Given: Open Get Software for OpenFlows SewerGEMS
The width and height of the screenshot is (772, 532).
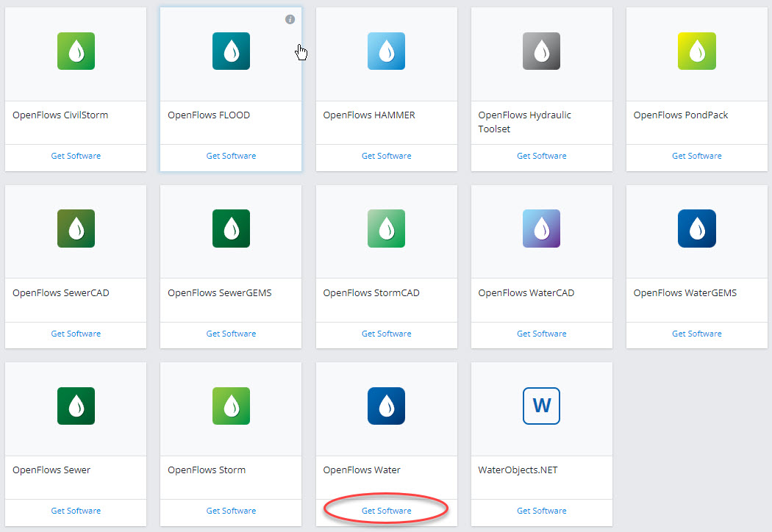Looking at the screenshot, I should click(x=231, y=333).
